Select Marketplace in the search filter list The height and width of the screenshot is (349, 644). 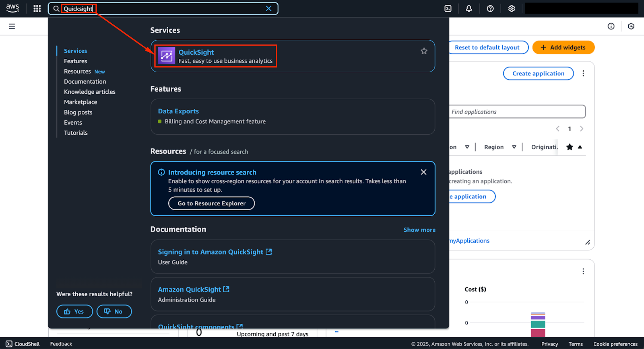[x=80, y=102]
